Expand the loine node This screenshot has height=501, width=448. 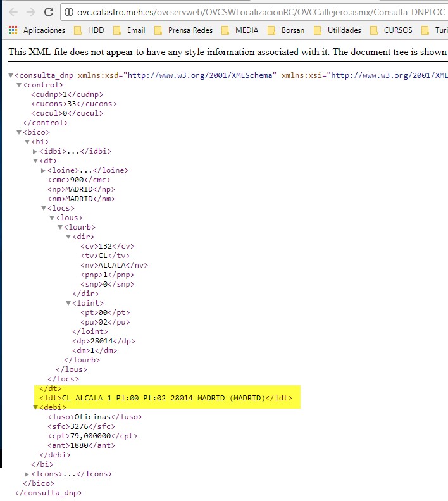coord(44,170)
